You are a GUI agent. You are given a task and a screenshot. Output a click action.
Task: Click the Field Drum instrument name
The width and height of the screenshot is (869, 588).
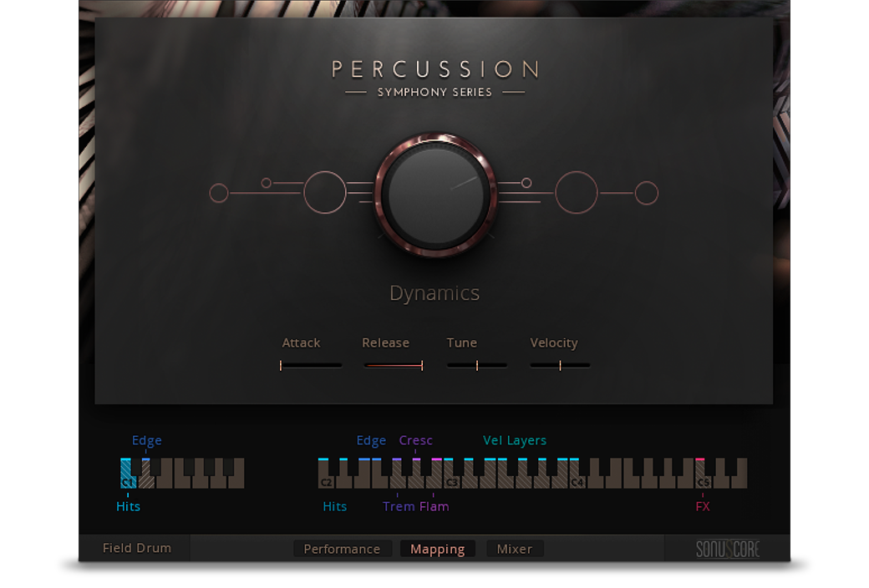point(137,548)
